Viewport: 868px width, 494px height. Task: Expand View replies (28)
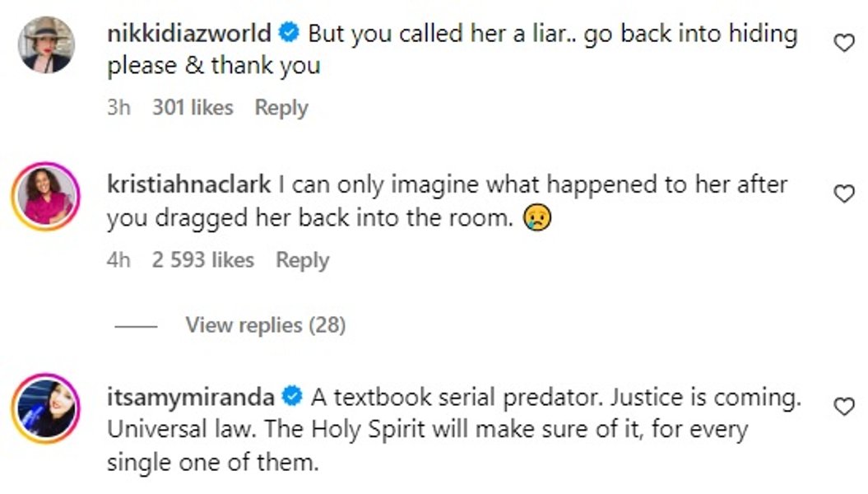tap(265, 325)
